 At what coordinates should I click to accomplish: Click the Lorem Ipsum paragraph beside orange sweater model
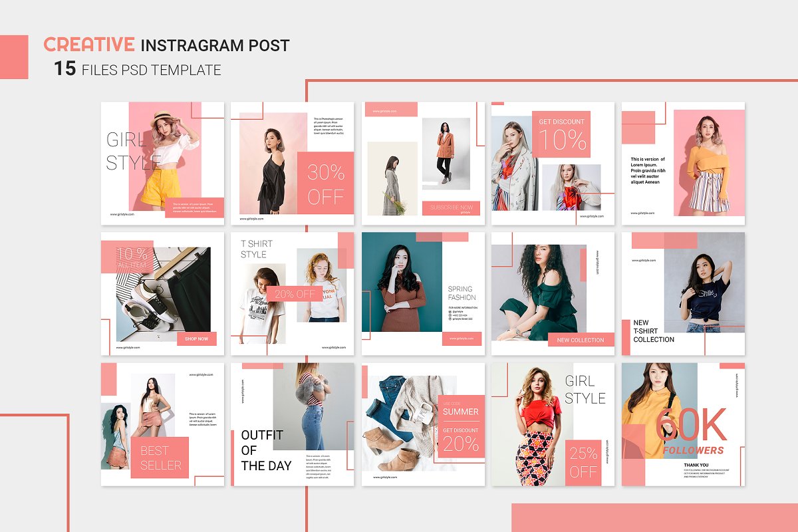pos(647,171)
